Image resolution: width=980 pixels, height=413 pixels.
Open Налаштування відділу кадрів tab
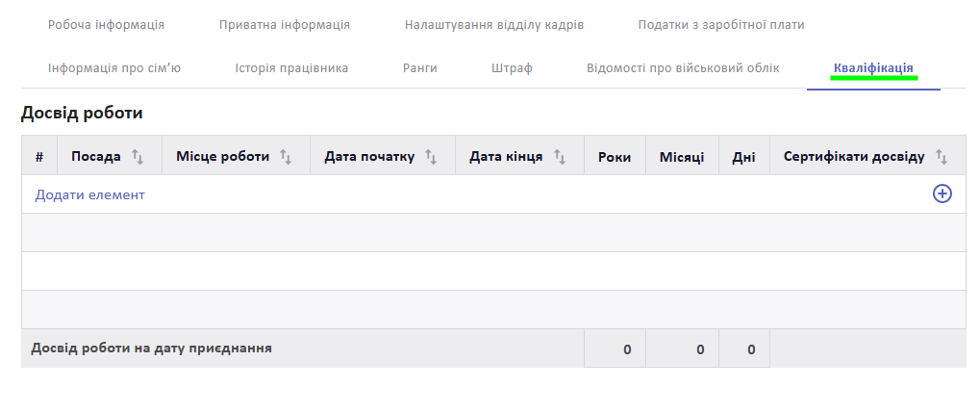(493, 25)
